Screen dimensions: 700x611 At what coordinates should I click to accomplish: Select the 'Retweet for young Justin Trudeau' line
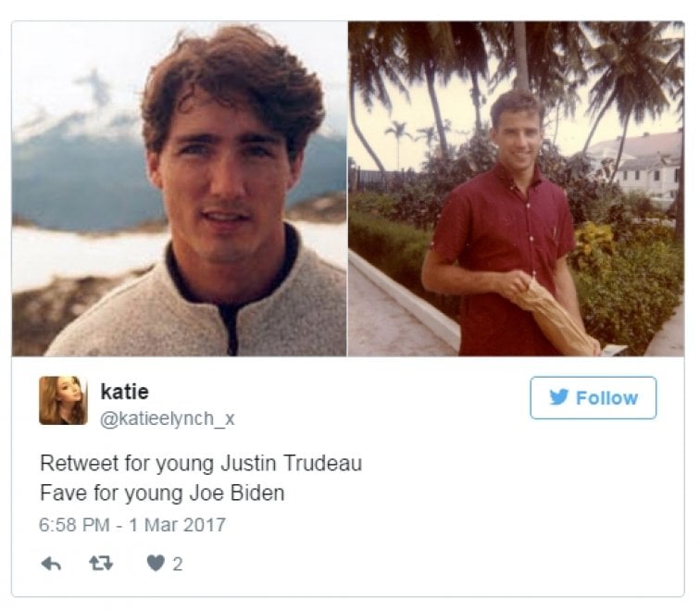click(x=201, y=463)
